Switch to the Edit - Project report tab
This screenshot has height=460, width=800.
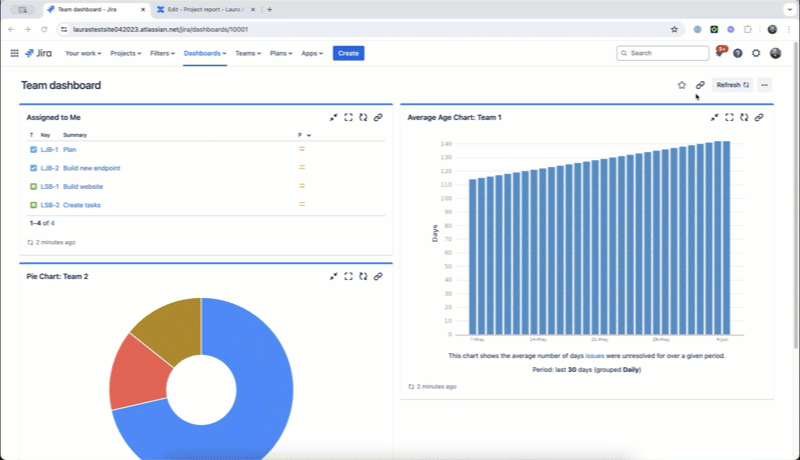click(x=200, y=9)
